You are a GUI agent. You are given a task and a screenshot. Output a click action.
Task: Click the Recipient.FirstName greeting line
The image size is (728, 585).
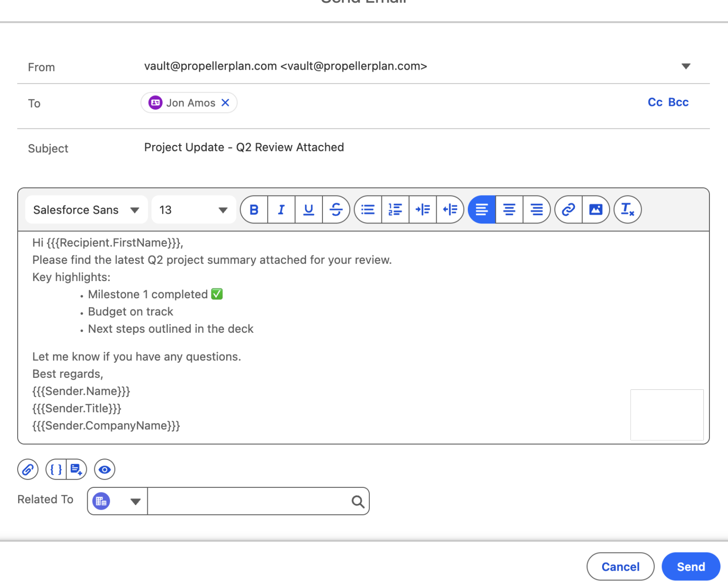(108, 243)
